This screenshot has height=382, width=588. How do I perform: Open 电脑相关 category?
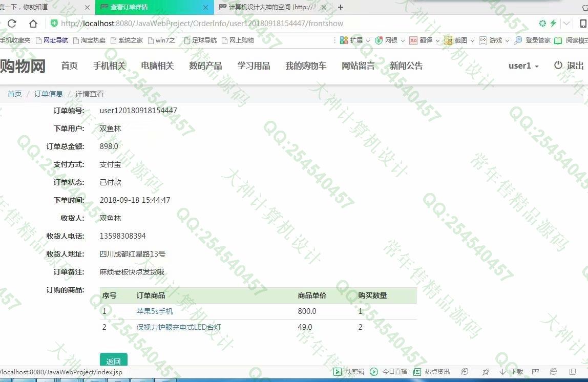pyautogui.click(x=158, y=66)
